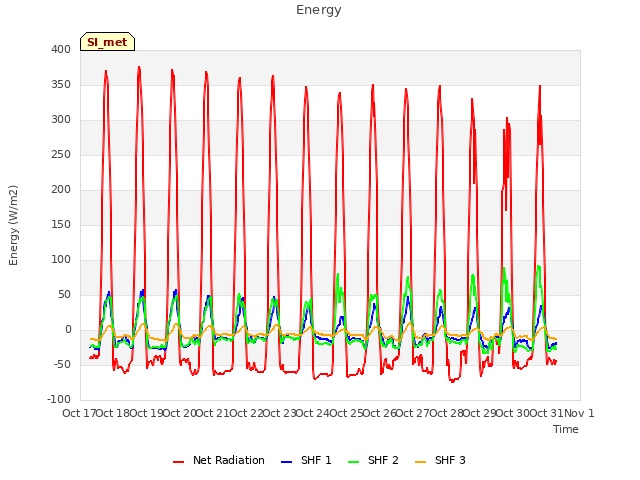Click the Oct 26 x-axis date label
This screenshot has width=640, height=480.
pyautogui.click(x=380, y=413)
